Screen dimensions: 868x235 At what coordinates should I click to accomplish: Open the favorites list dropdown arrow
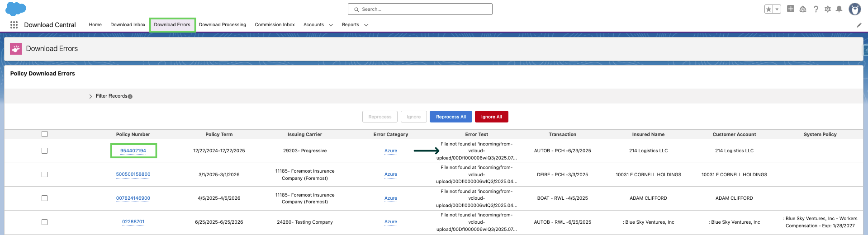click(777, 9)
